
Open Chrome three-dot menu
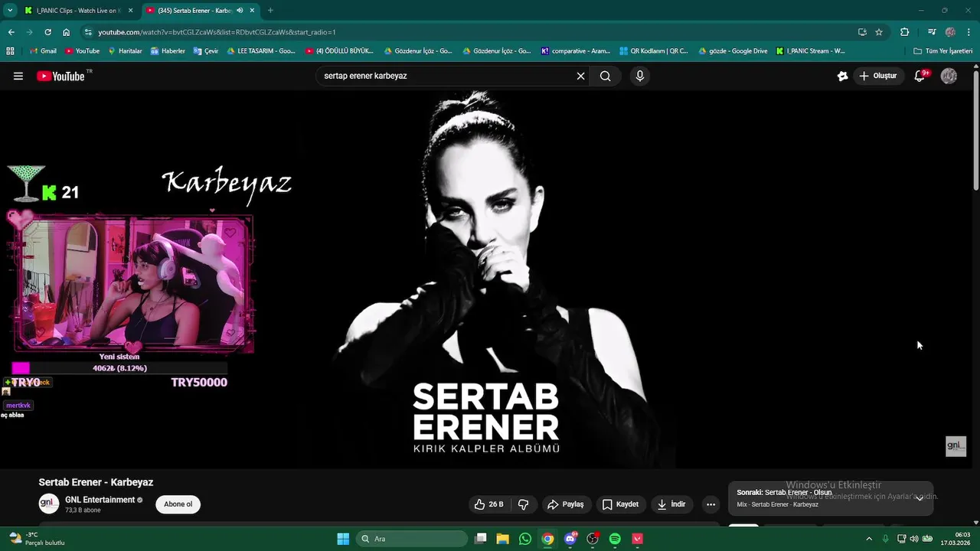tap(969, 32)
